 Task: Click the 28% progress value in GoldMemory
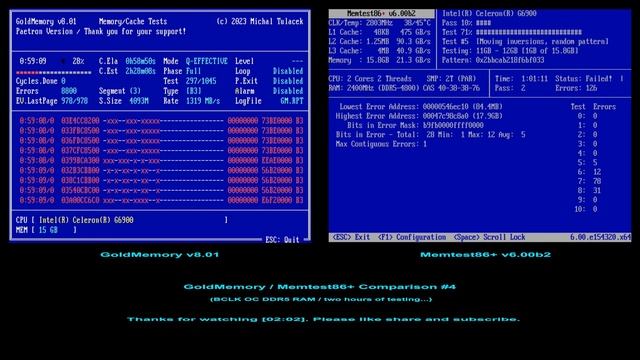click(78, 61)
